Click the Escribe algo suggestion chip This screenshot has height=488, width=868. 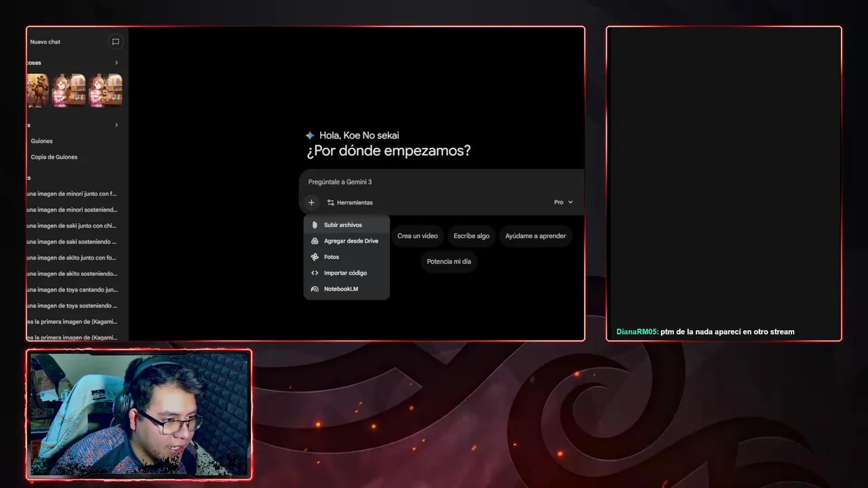pos(471,236)
